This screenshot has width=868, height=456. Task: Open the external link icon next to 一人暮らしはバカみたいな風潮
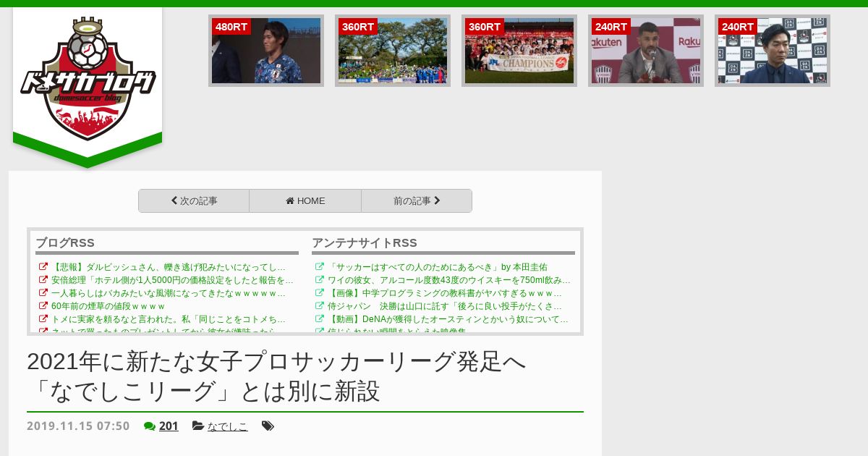tap(43, 293)
